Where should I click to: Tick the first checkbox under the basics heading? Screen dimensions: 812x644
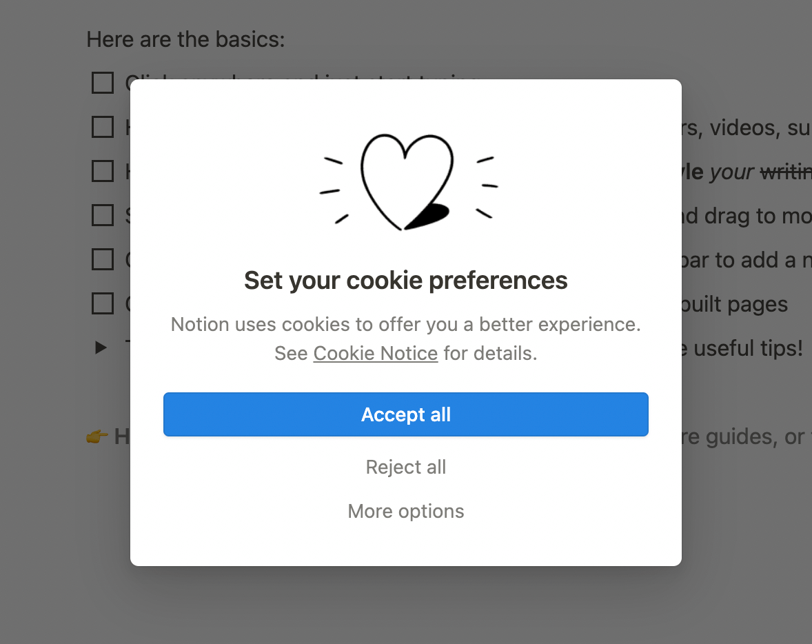point(103,83)
